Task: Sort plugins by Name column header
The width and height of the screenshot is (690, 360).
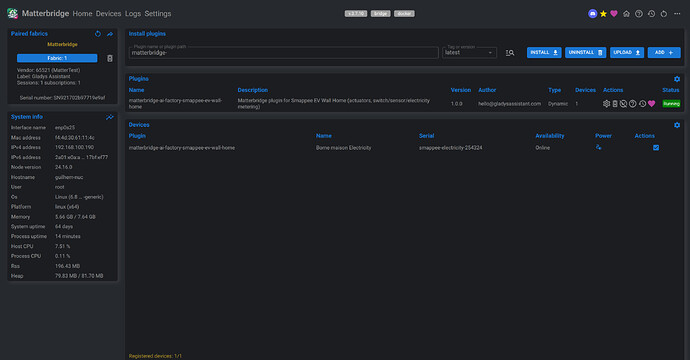Action: click(136, 90)
